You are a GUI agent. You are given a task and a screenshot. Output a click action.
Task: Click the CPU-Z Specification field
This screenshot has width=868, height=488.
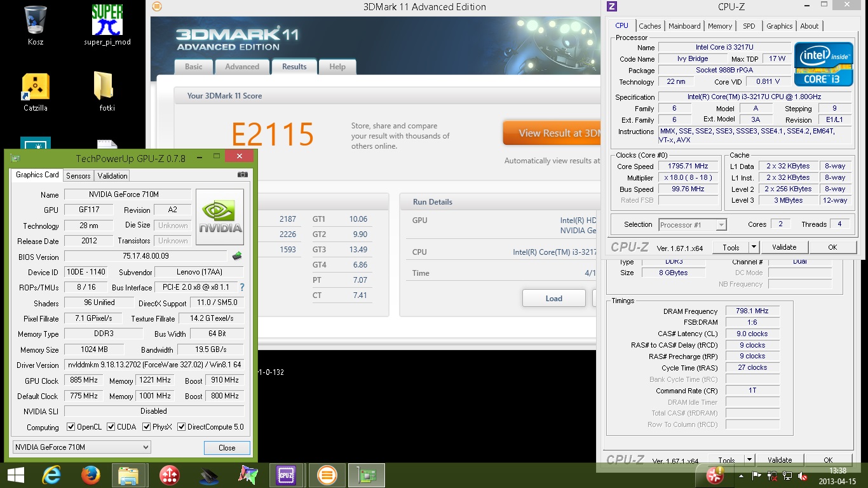[x=754, y=97]
